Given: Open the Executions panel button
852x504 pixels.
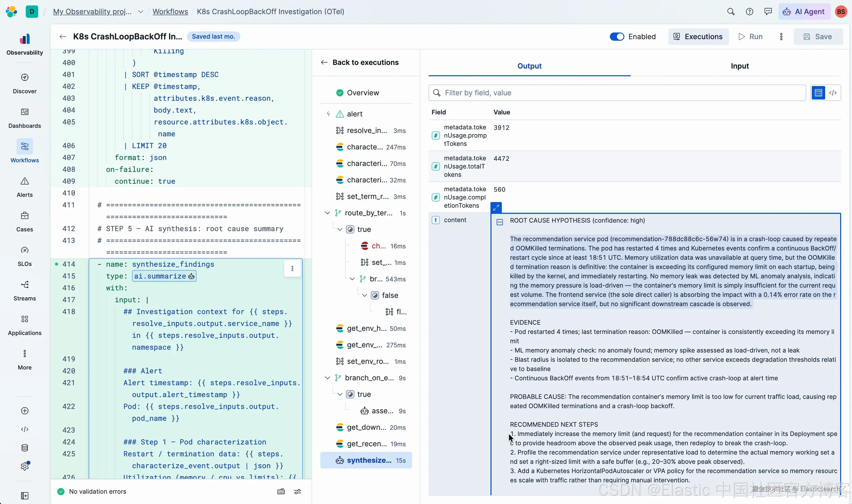Looking at the screenshot, I should [x=698, y=37].
